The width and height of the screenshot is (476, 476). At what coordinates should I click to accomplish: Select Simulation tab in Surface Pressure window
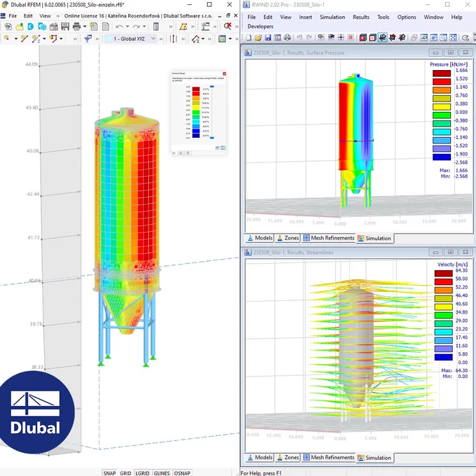[x=374, y=238]
